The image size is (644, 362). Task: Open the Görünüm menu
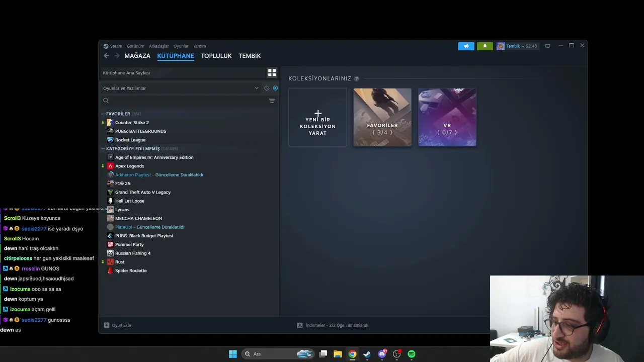(135, 46)
